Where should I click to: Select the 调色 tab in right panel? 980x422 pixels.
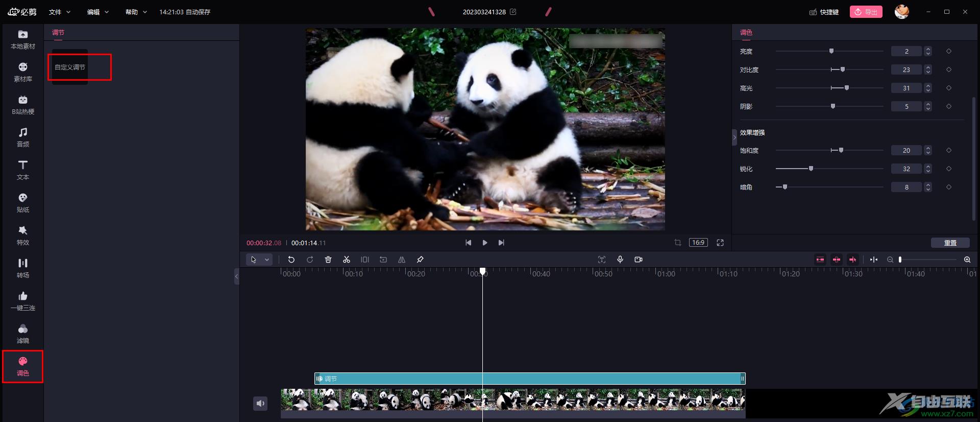point(746,32)
